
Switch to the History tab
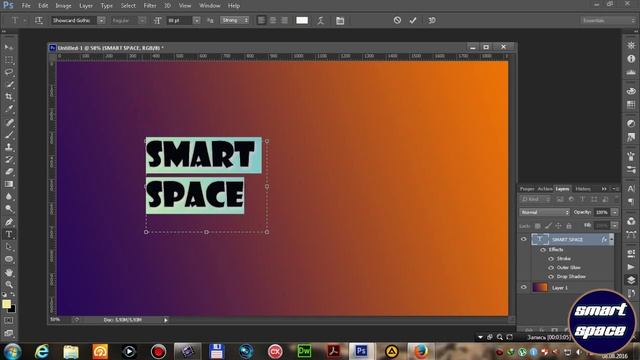tap(583, 189)
